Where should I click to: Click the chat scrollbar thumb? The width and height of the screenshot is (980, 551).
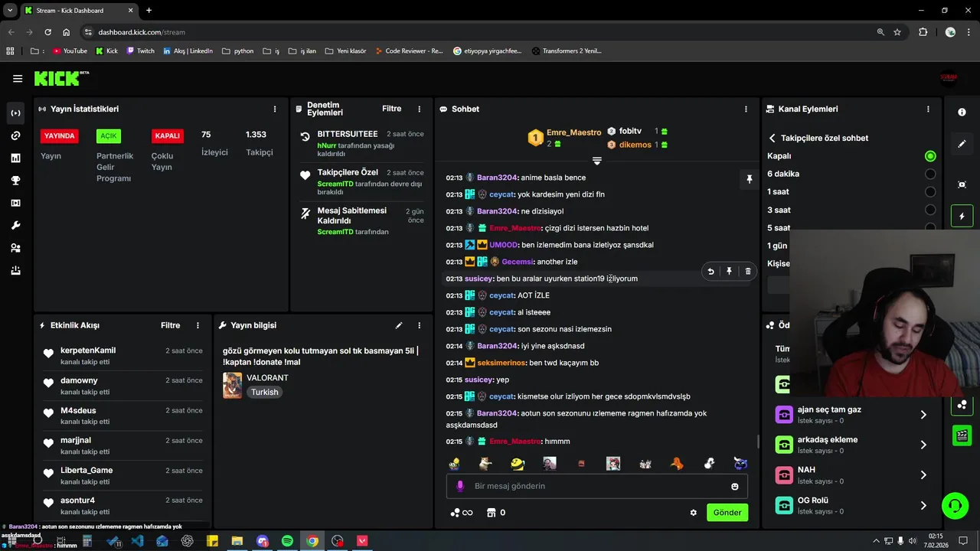tap(758, 442)
